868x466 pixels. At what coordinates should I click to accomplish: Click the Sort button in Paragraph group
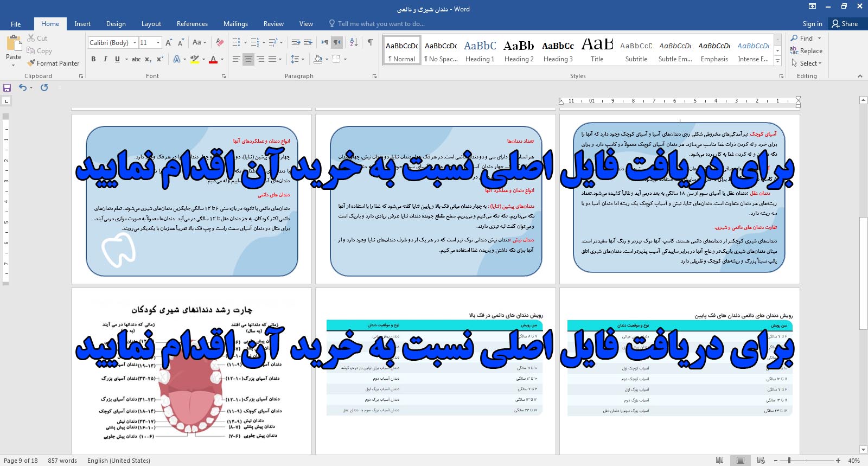(354, 42)
